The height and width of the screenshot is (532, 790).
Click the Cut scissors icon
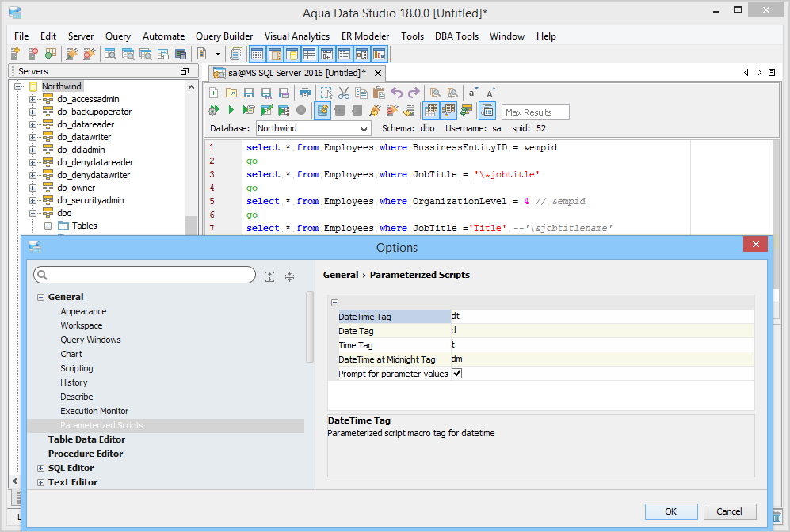point(344,93)
